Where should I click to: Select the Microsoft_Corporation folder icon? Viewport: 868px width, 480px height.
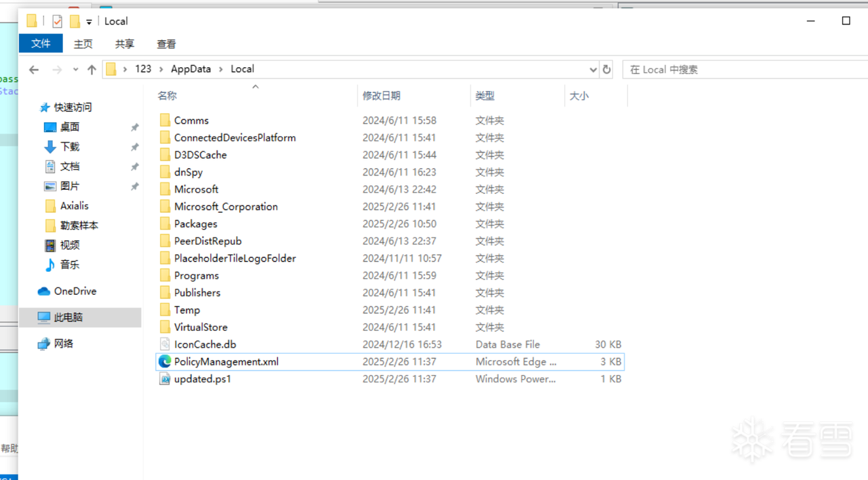point(164,207)
